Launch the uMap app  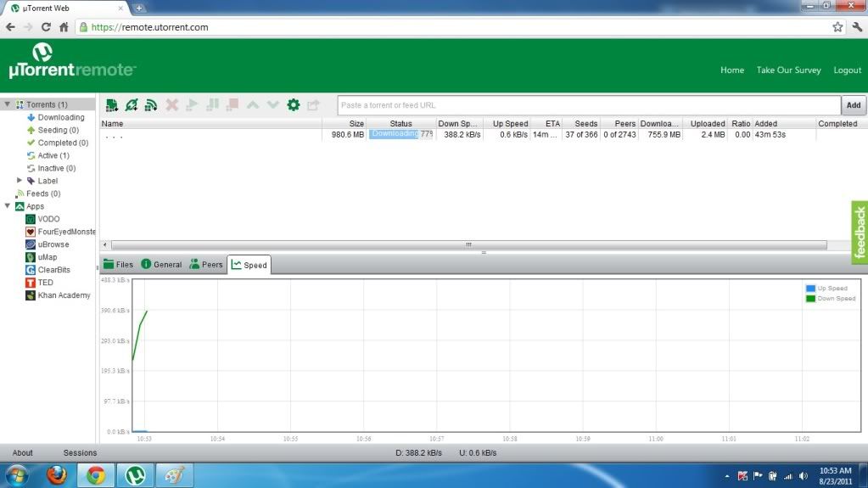42,257
